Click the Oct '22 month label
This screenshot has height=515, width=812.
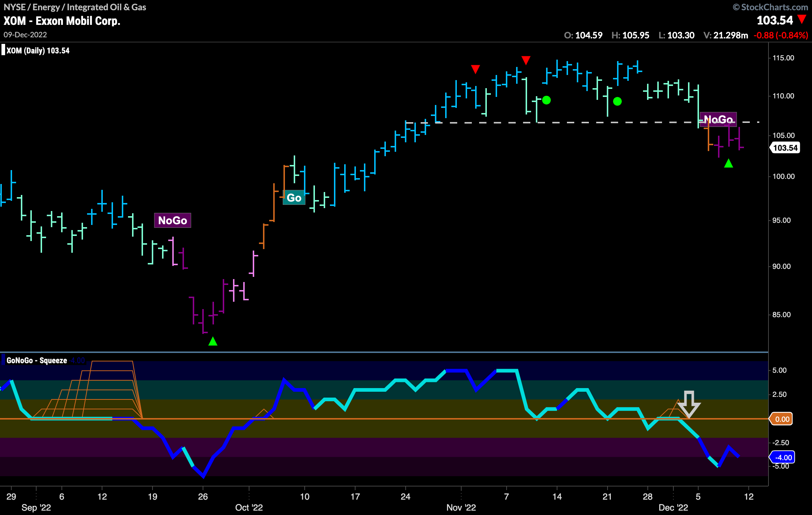point(249,507)
